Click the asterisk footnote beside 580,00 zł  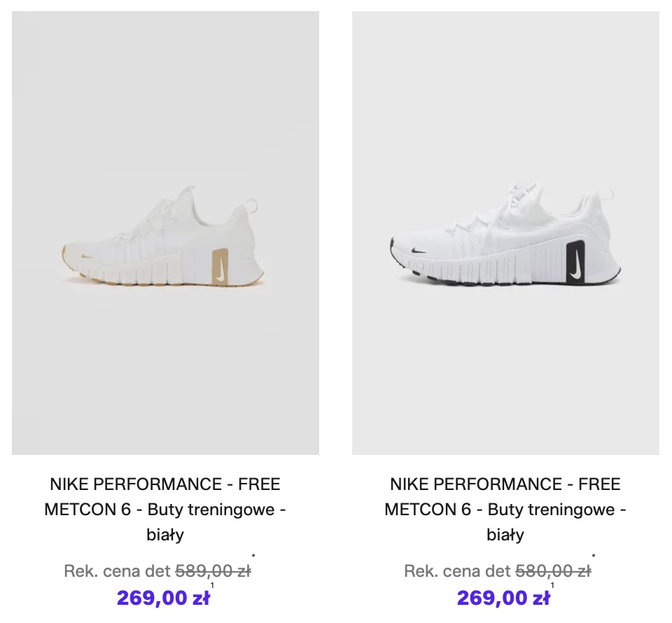[594, 557]
